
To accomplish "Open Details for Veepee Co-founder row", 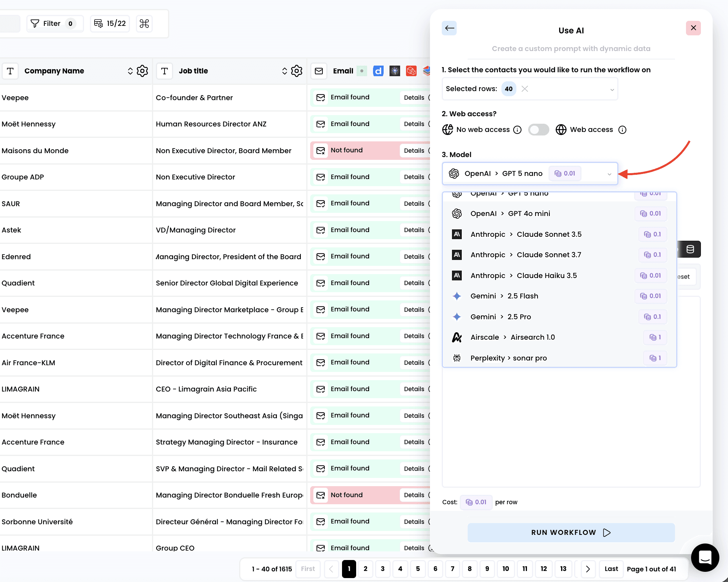I will coord(414,98).
